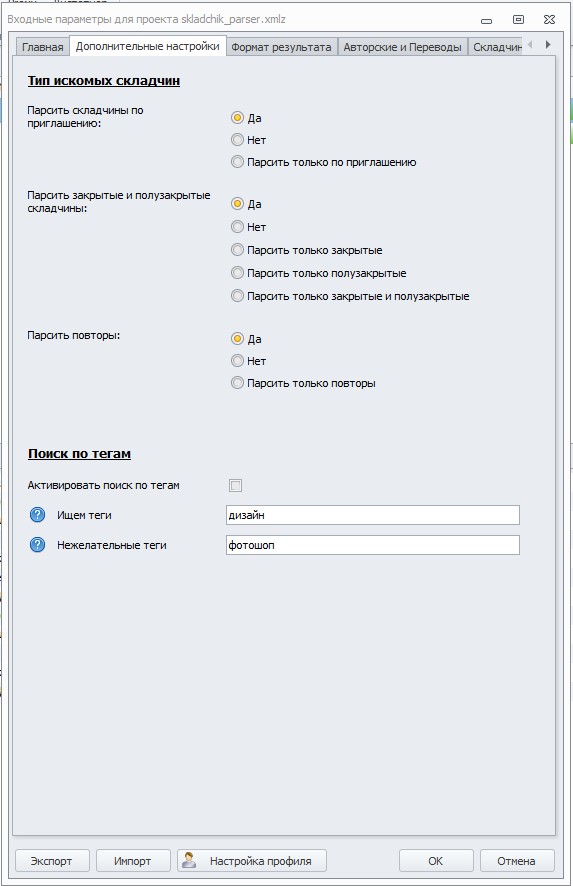Enable Активировать поиск по тегам checkbox
573x886 pixels.
coord(236,485)
